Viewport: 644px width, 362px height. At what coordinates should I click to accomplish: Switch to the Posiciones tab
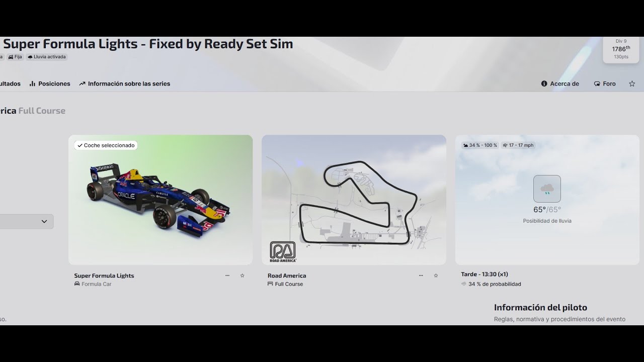click(x=50, y=84)
